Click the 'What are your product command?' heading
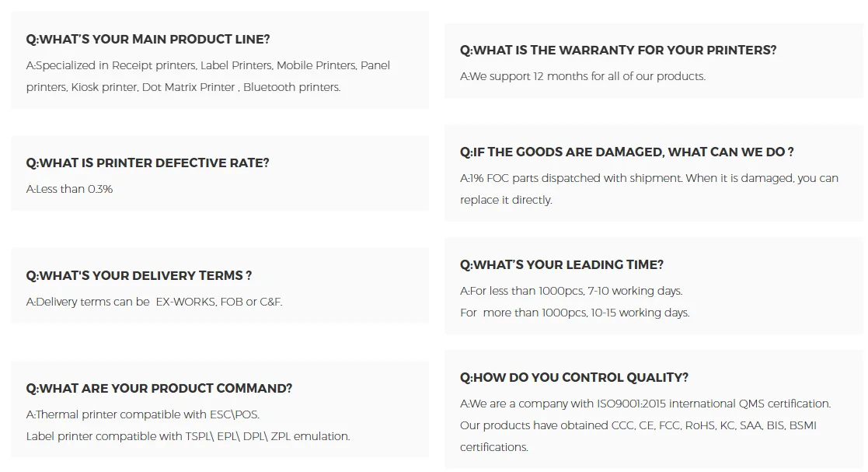The height and width of the screenshot is (472, 868). [159, 388]
